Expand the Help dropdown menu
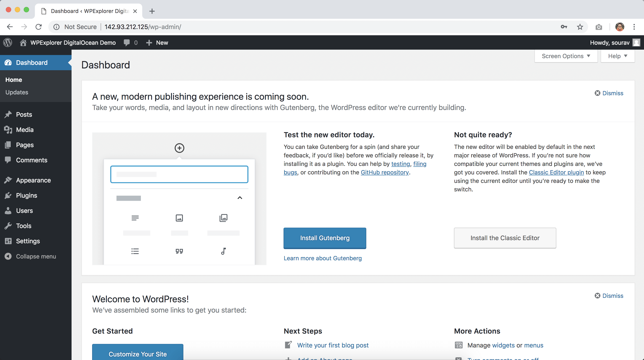This screenshot has width=644, height=360. click(x=617, y=56)
